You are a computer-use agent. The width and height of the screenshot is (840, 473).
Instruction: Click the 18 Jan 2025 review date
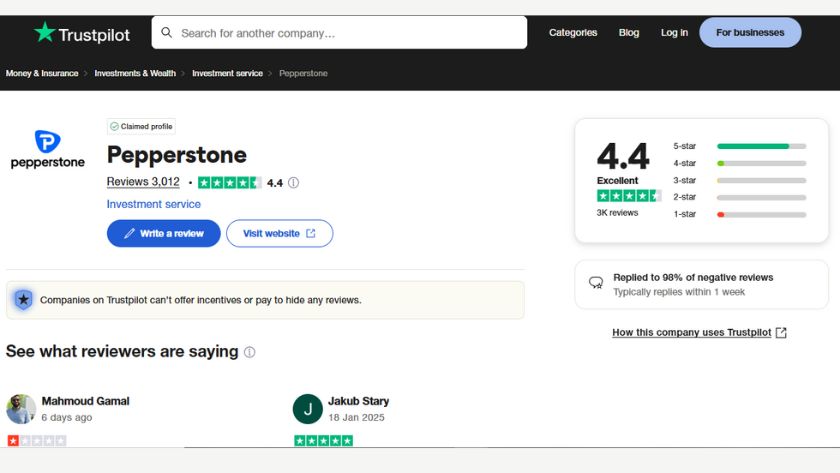click(356, 417)
